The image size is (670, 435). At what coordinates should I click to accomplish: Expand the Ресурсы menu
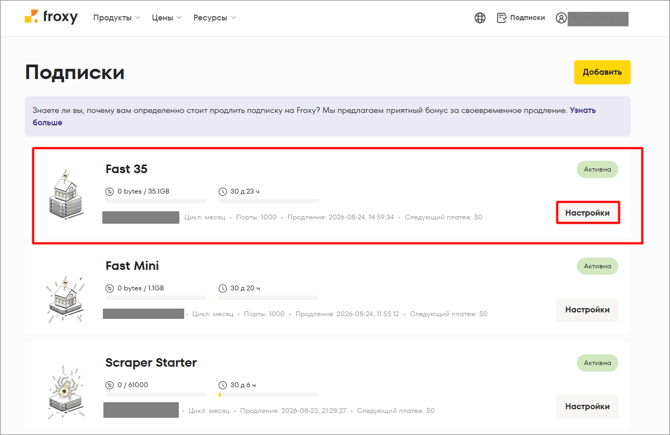[x=215, y=18]
